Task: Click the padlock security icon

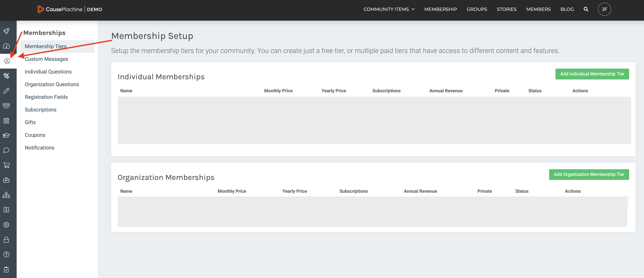Action: coord(7,239)
